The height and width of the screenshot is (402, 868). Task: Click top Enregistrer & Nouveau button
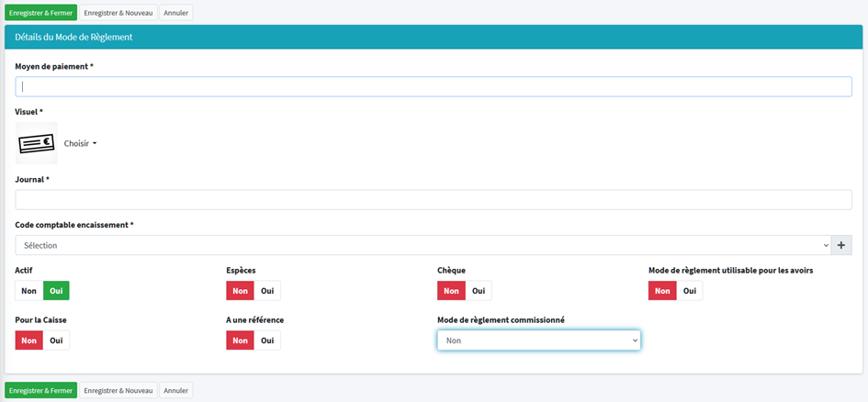[x=118, y=13]
